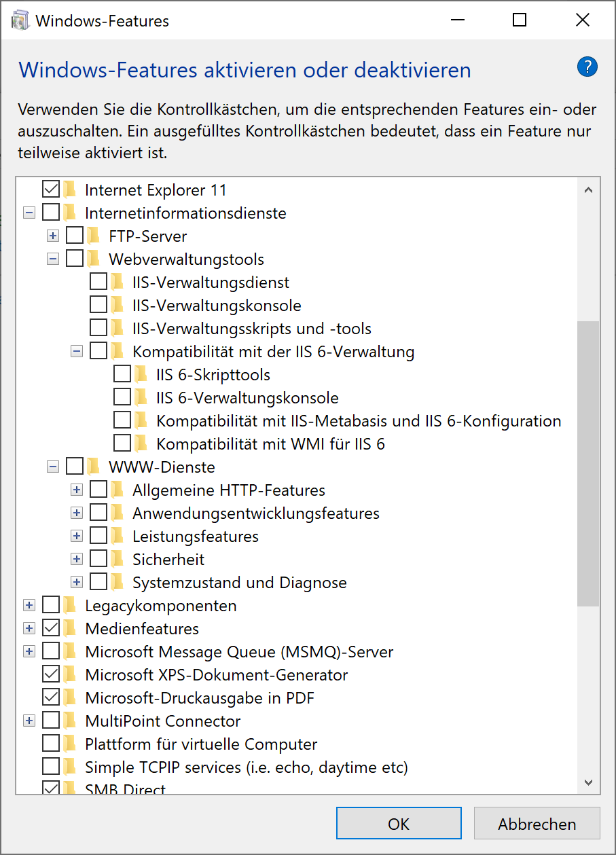
Task: Enable the IIS-Verwaltungsdienst checkbox
Action: pos(98,283)
